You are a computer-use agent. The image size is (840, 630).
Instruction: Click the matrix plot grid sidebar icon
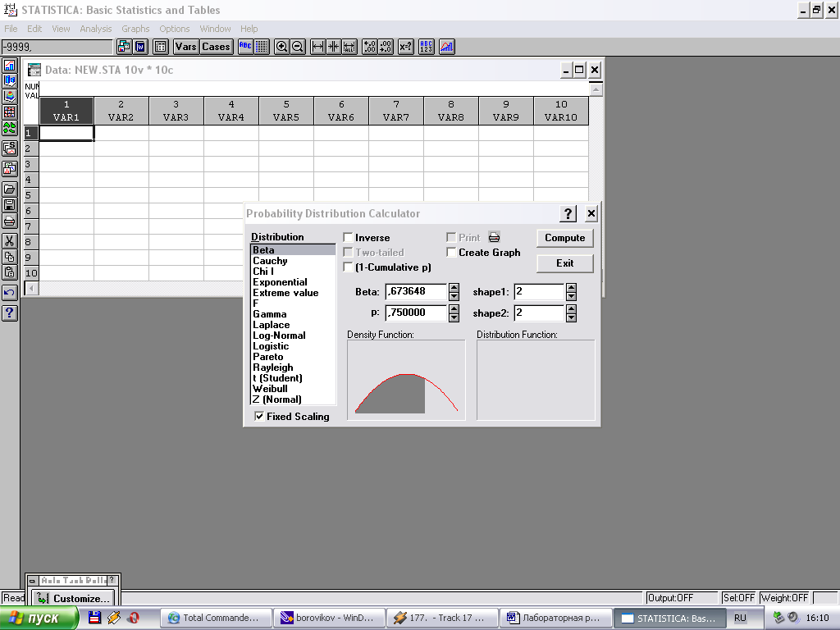10,112
